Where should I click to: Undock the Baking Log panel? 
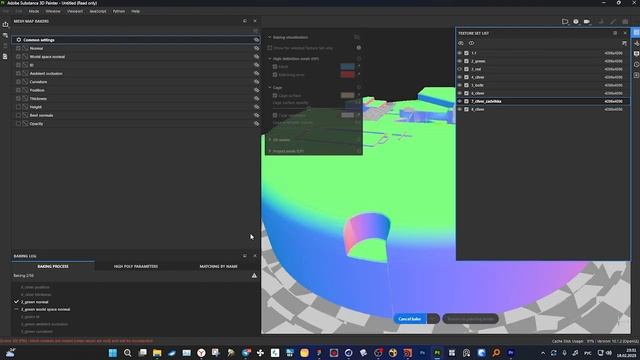(x=244, y=256)
